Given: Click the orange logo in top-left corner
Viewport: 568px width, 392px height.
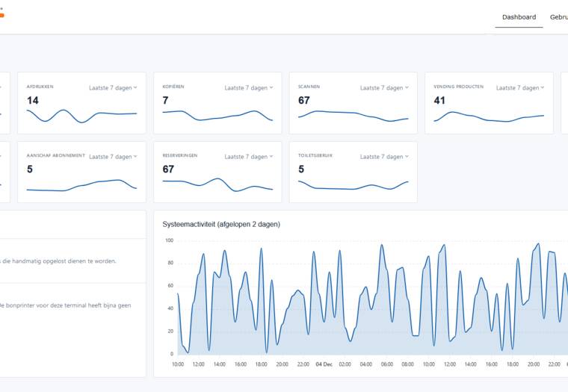Looking at the screenshot, I should coord(2,13).
